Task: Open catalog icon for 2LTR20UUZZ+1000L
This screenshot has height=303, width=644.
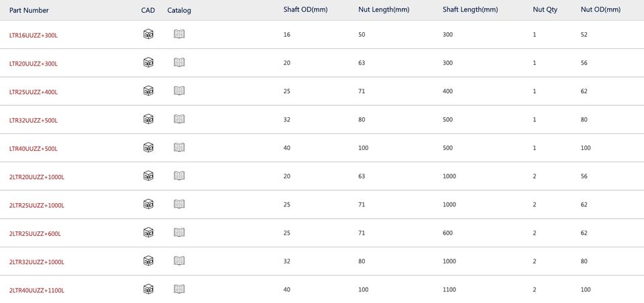Action: 179,176
